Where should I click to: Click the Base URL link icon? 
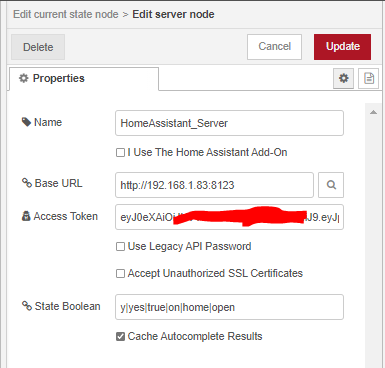click(27, 183)
